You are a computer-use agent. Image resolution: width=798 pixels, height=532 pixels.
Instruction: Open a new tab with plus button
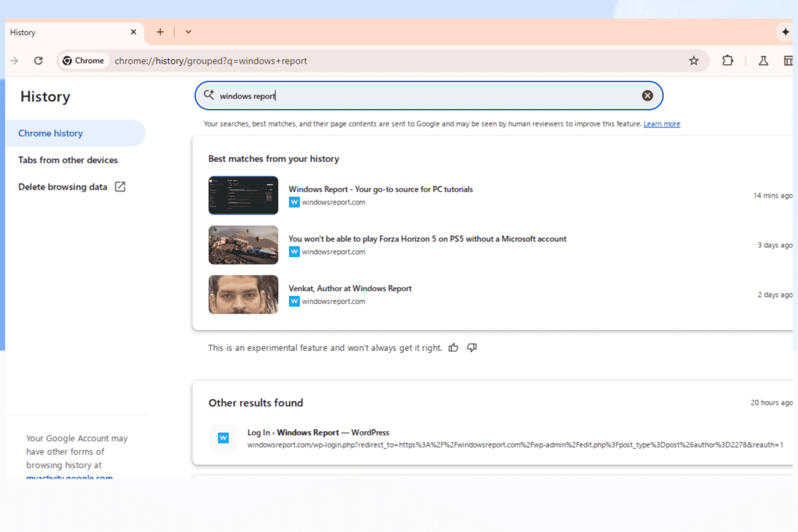point(160,32)
